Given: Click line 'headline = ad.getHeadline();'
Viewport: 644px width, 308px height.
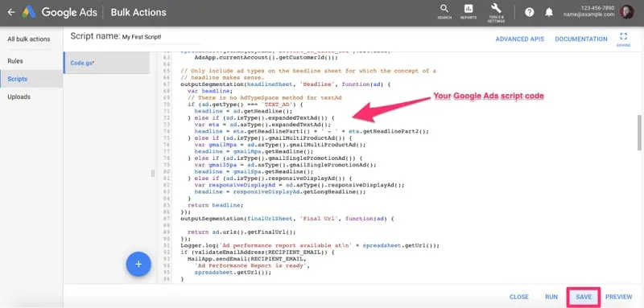Looking at the screenshot, I should (x=244, y=111).
